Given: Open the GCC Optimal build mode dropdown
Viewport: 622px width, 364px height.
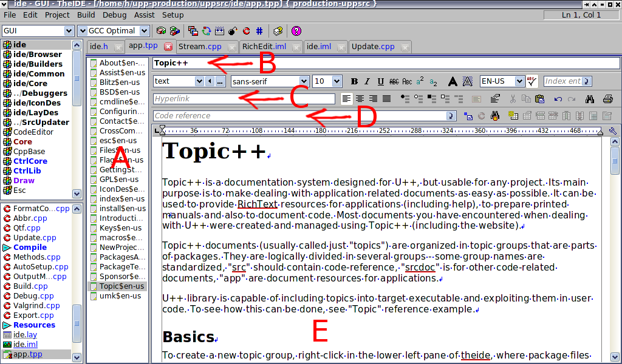Looking at the screenshot, I should 144,30.
